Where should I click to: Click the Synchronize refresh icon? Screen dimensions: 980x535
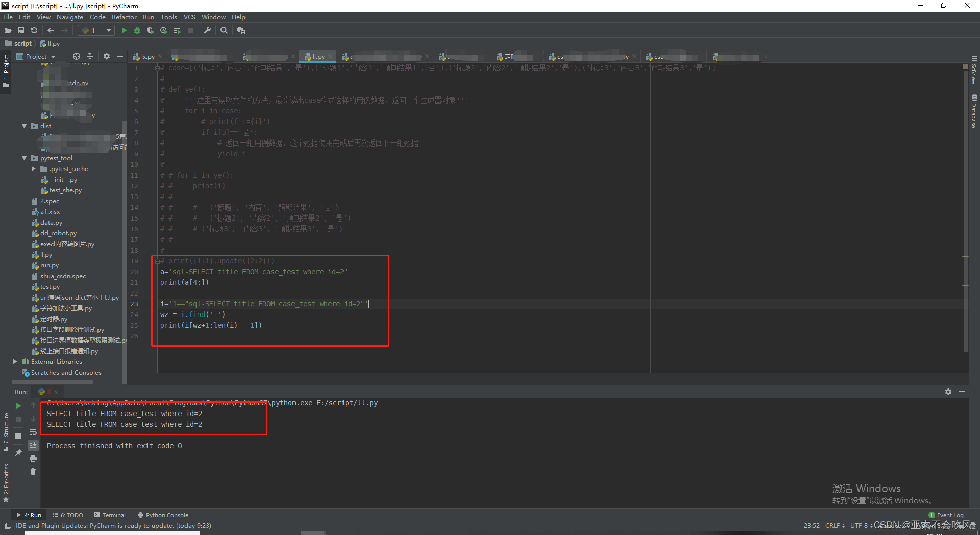point(34,31)
